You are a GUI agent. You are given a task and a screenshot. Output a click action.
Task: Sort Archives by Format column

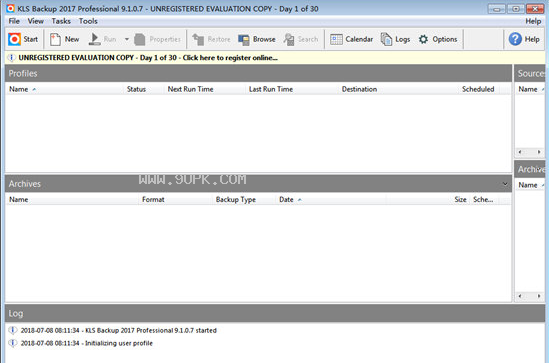(x=153, y=200)
